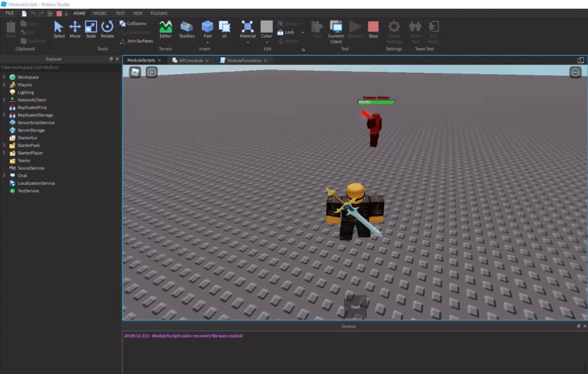Viewport: 588px width, 374px height.
Task: Switch to the MODEL ribbon tab
Action: click(x=100, y=13)
